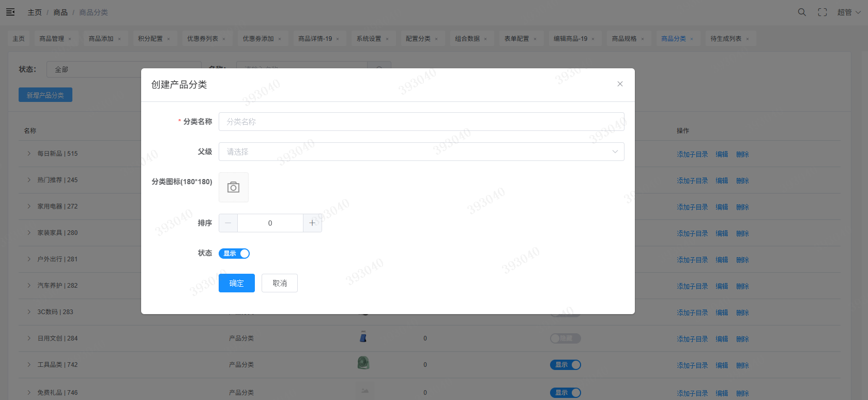Toggle status switch for 免费礼品 | 746
Viewport: 868px width, 400px height.
tap(566, 393)
